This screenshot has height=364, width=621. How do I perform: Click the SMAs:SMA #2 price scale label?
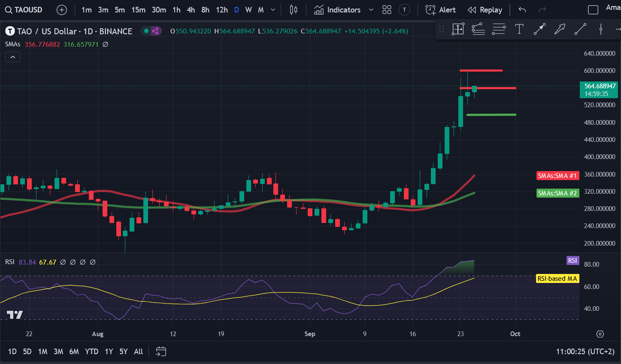557,193
